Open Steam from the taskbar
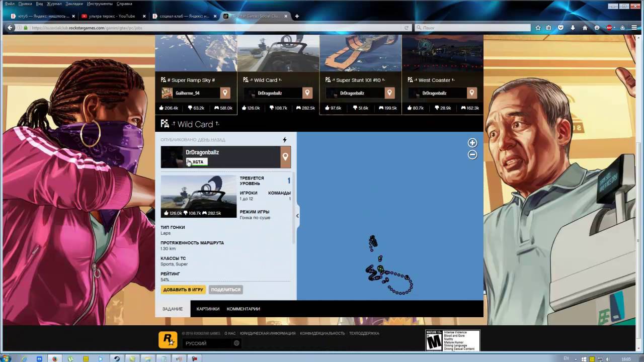This screenshot has width=644, height=362. tap(117, 358)
